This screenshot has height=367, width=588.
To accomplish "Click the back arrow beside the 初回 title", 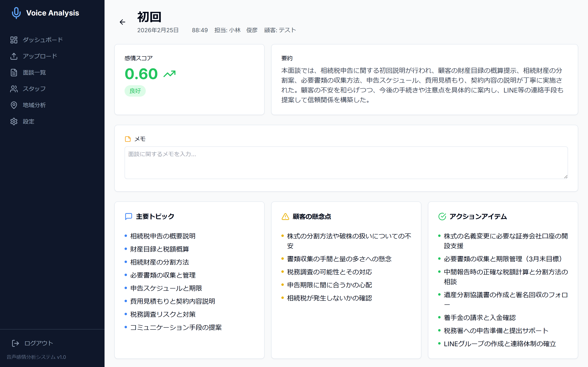I will [122, 22].
